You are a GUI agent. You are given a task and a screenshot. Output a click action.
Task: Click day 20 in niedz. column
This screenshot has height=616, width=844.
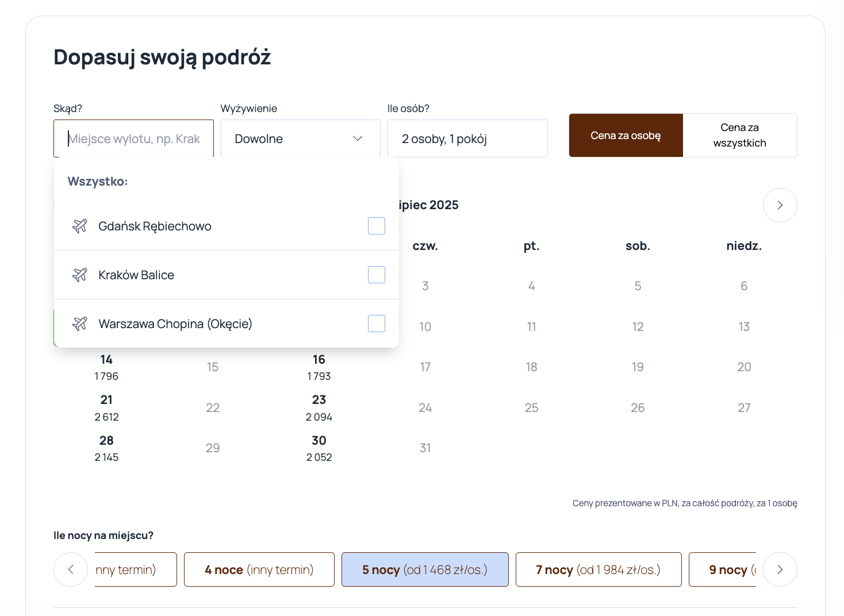click(x=744, y=367)
